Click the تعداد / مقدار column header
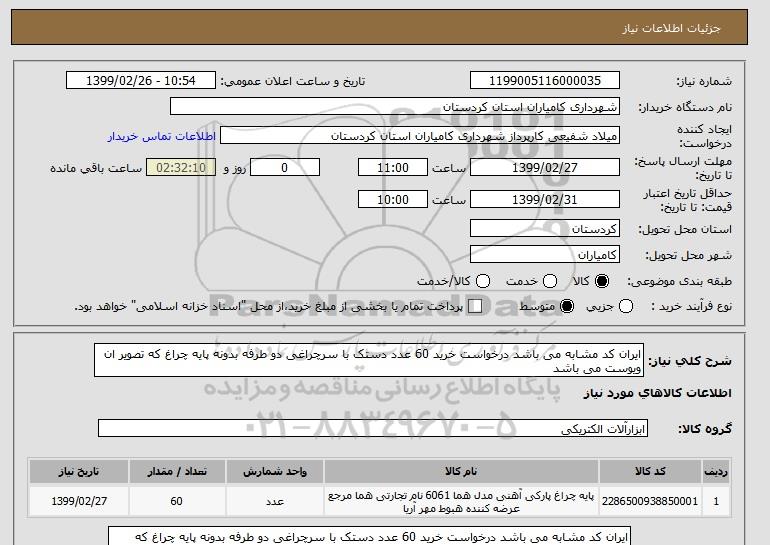 pyautogui.click(x=177, y=471)
